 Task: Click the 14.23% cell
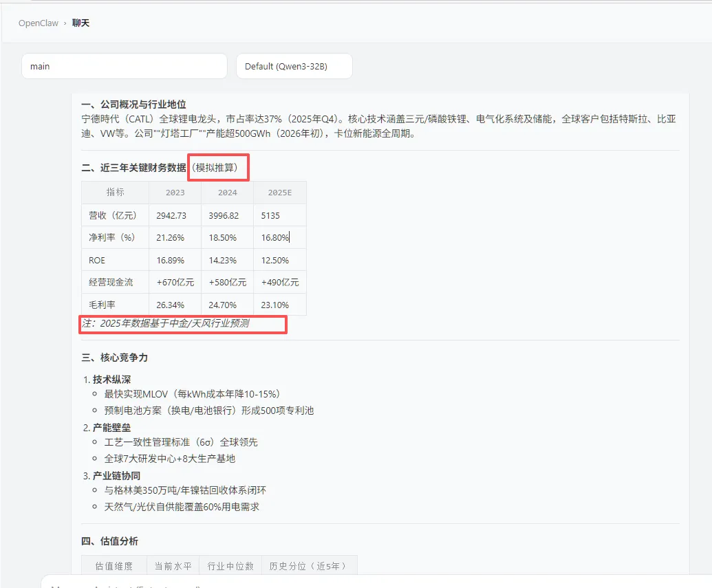(227, 260)
